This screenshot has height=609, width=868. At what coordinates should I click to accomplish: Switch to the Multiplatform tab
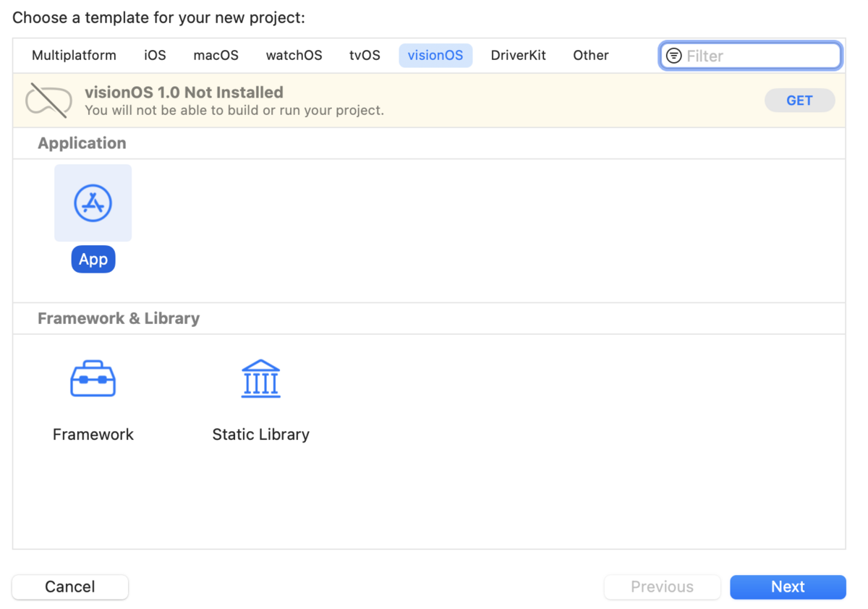74,56
